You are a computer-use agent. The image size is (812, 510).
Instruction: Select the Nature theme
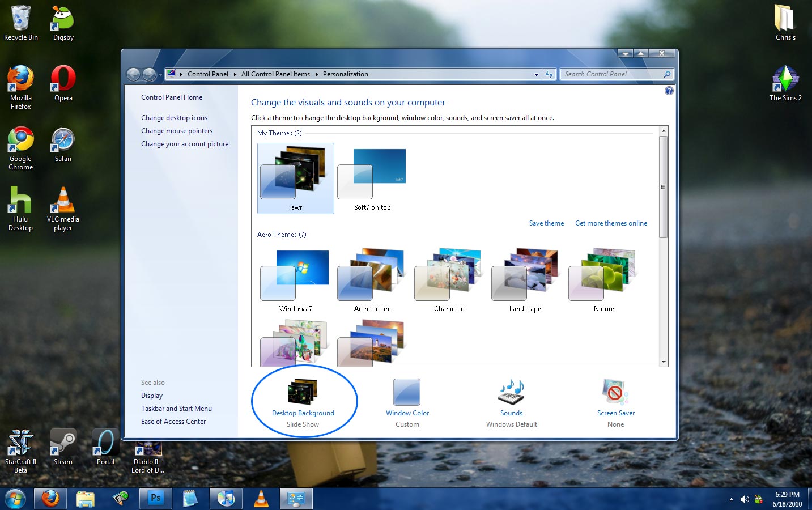click(603, 280)
